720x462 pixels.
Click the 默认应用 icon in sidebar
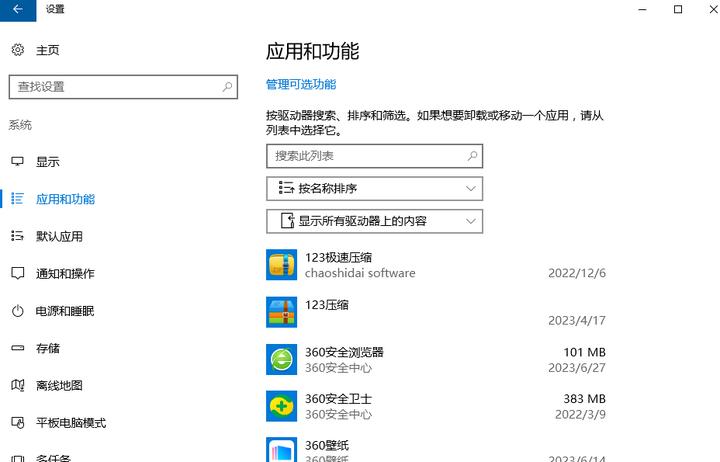pyautogui.click(x=17, y=236)
